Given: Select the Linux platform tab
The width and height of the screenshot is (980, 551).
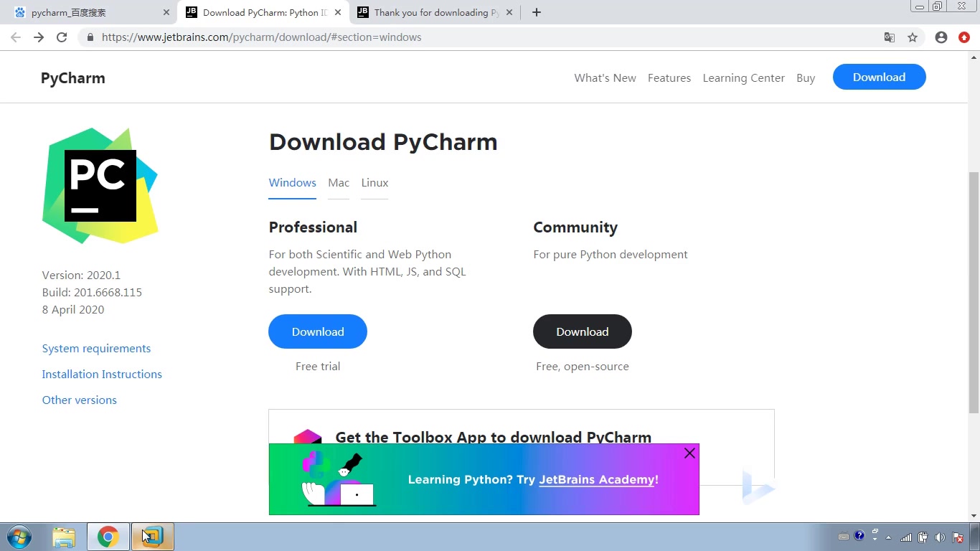Looking at the screenshot, I should point(374,182).
